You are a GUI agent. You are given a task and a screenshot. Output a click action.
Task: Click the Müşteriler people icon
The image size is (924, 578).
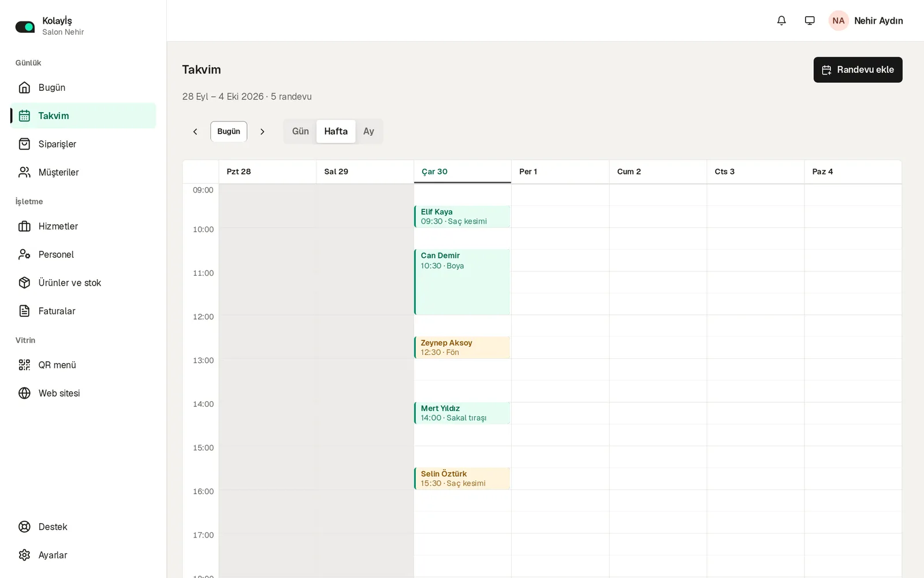point(24,172)
